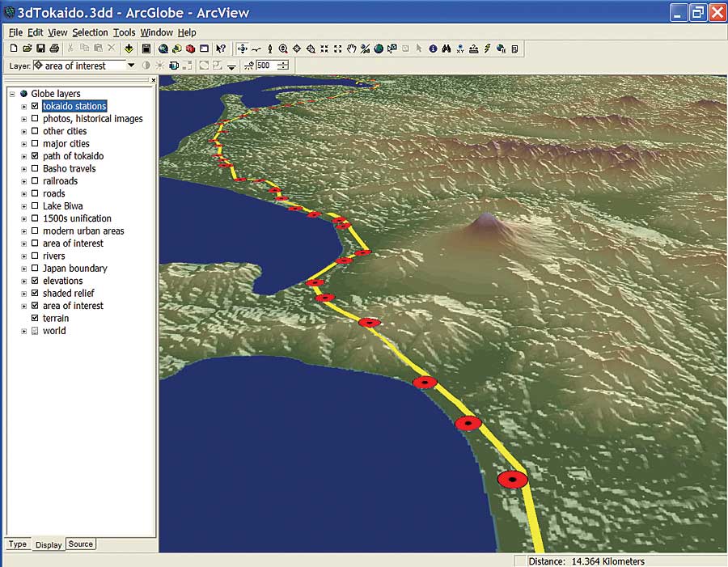
Task: Expand the world layer node
Action: pyautogui.click(x=23, y=331)
